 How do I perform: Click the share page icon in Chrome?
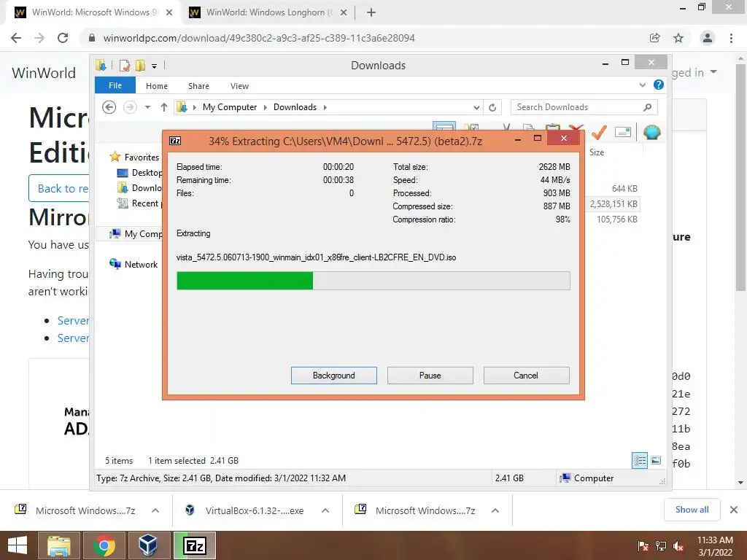(655, 38)
